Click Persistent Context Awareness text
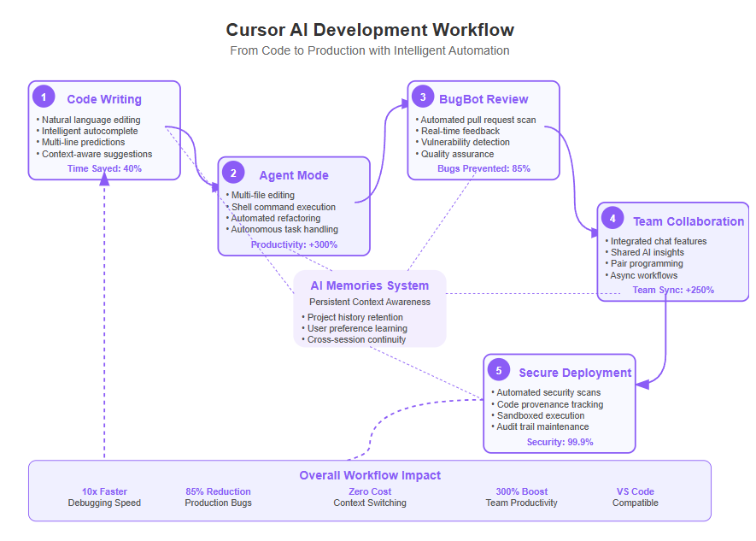This screenshot has width=756, height=541. 370,302
